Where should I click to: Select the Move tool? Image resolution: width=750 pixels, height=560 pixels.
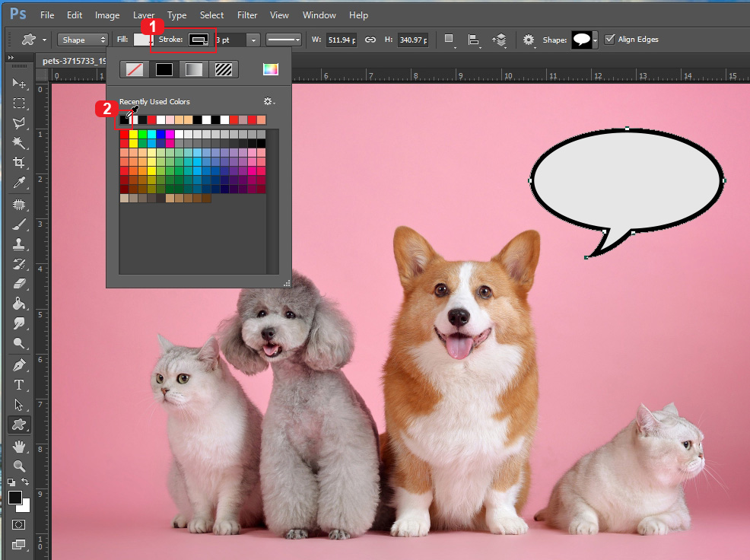pyautogui.click(x=19, y=83)
